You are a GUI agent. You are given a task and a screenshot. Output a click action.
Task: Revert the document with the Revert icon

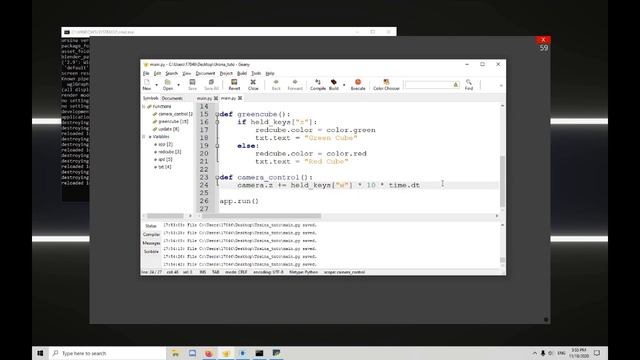coord(234,84)
